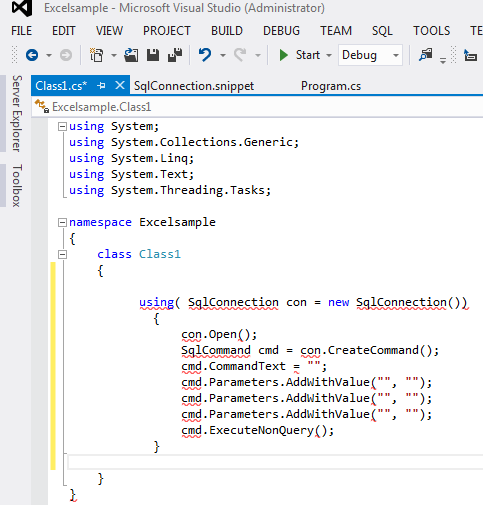Switch to the SqlConnection.snippet tab

pos(194,86)
